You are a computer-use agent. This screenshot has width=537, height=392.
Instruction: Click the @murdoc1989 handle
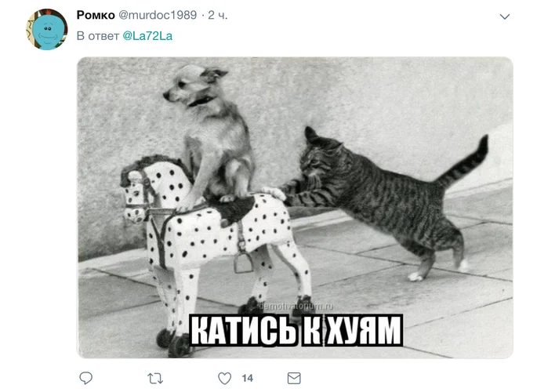pyautogui.click(x=158, y=15)
